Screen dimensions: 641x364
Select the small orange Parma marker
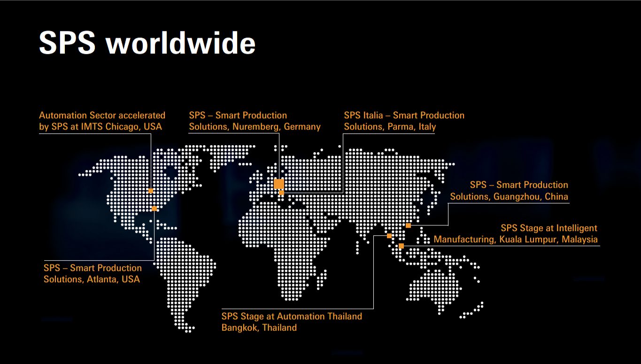[281, 193]
